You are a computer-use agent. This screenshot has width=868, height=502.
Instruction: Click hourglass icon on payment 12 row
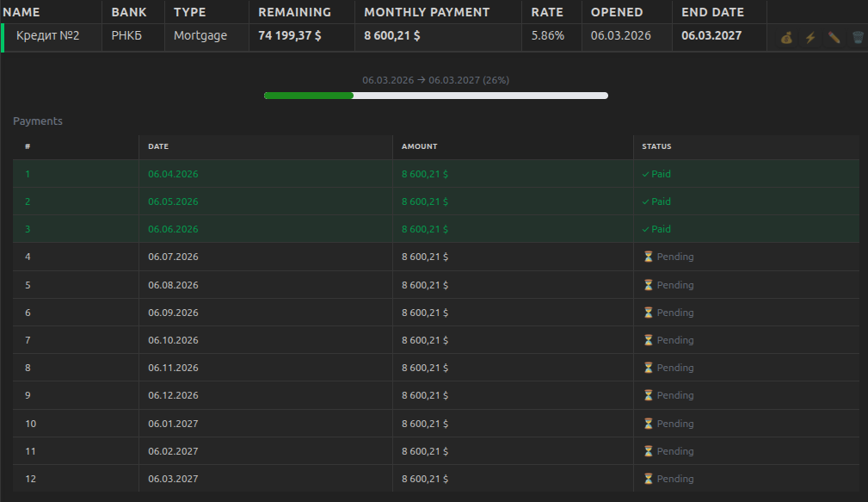click(649, 479)
